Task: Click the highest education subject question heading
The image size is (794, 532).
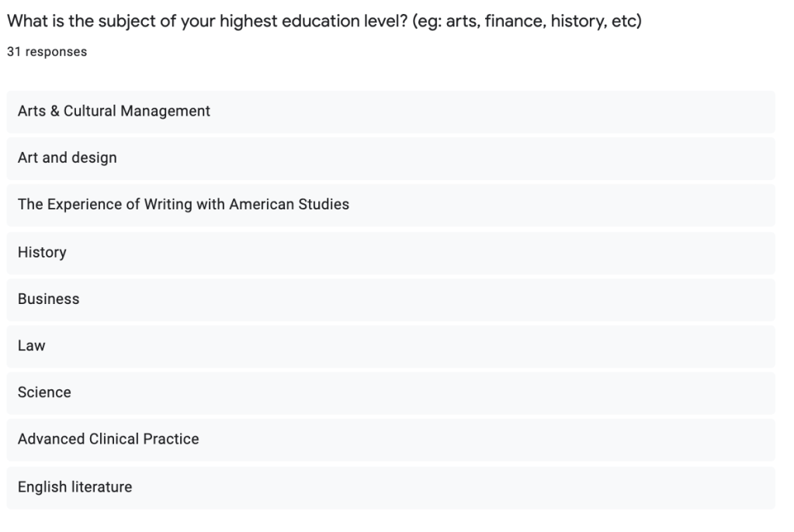Action: coord(324,21)
